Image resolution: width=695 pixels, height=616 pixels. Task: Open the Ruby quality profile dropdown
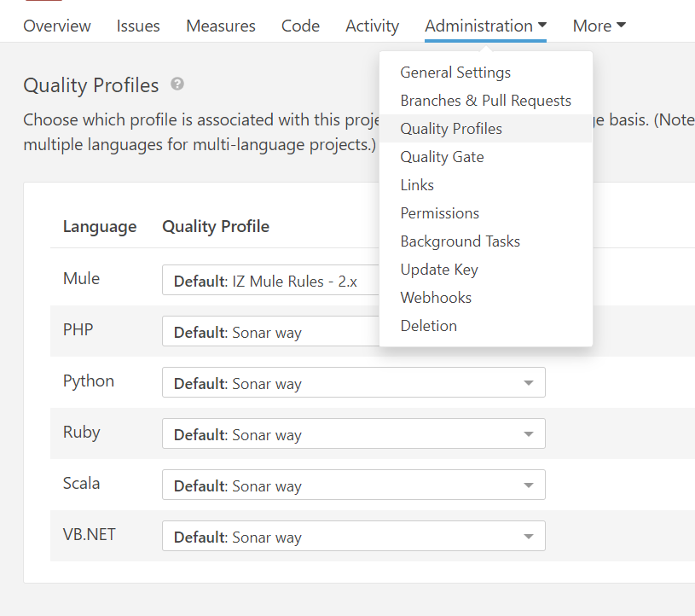point(354,433)
